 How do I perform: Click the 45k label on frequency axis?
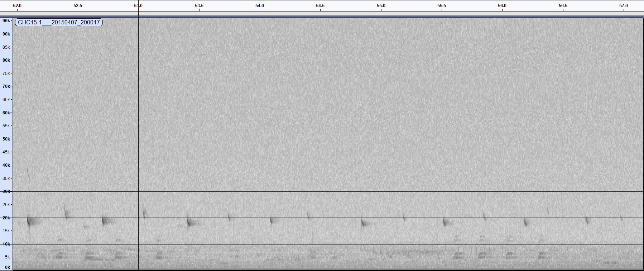point(6,152)
